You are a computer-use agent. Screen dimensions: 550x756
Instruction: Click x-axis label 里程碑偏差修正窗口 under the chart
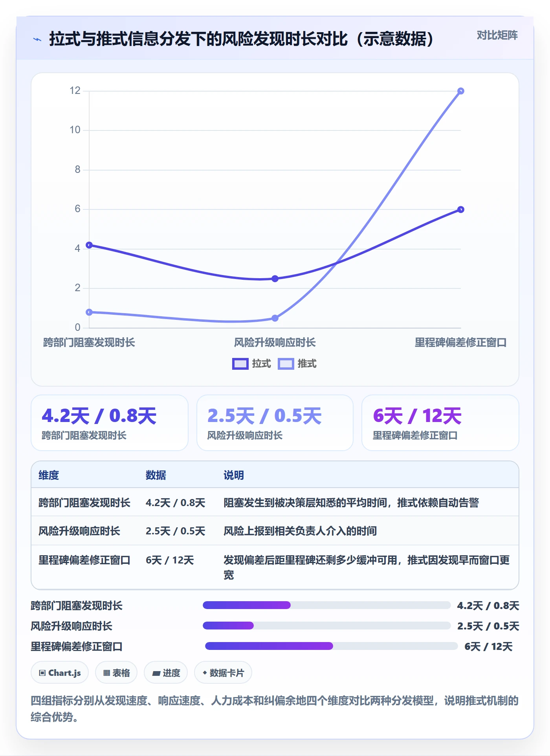tap(461, 343)
